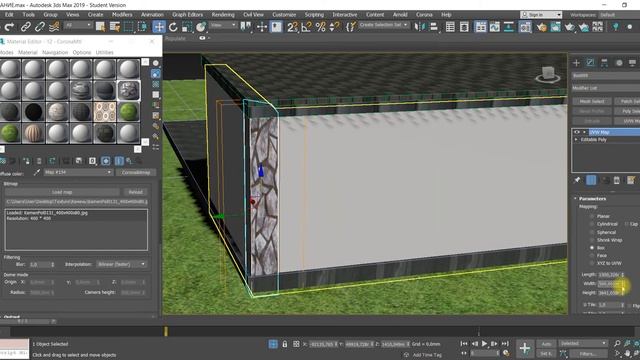Open the Create tab plus icon in command panel
640x360 pixels.
point(576,63)
